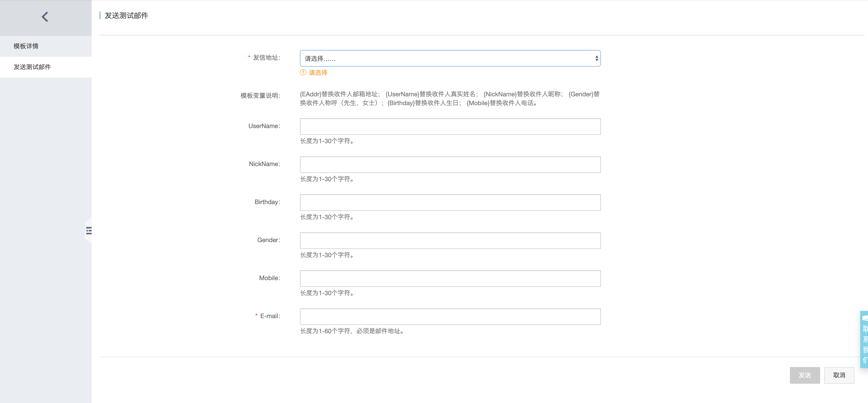Open the 发信地址 sender address dropdown
This screenshot has width=868, height=403.
point(450,58)
